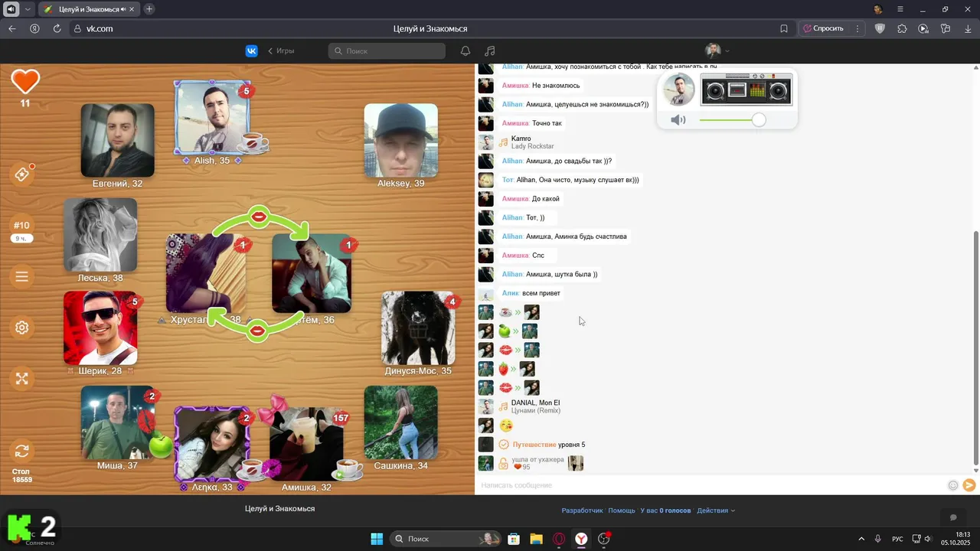Open Alish, 35 player avatar

[x=212, y=118]
